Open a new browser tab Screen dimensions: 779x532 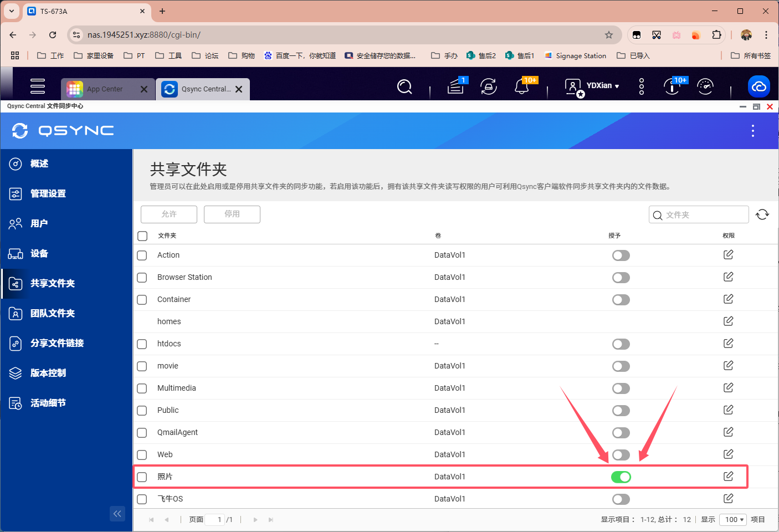click(162, 11)
